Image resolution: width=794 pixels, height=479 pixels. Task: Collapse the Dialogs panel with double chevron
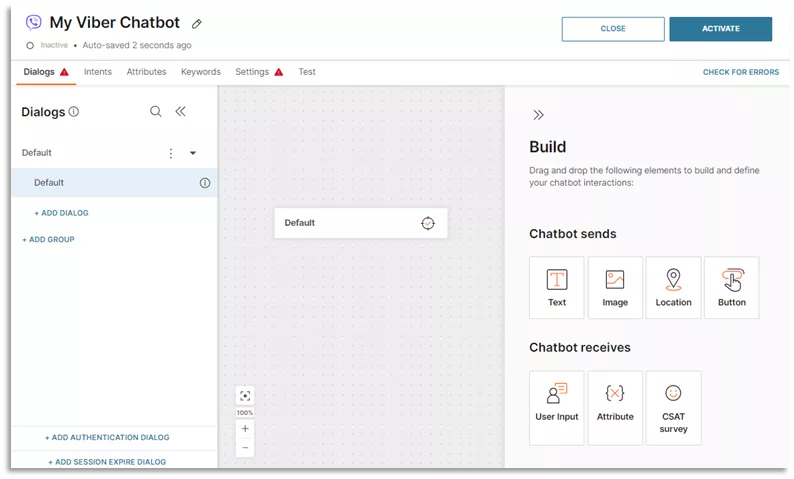tap(180, 111)
